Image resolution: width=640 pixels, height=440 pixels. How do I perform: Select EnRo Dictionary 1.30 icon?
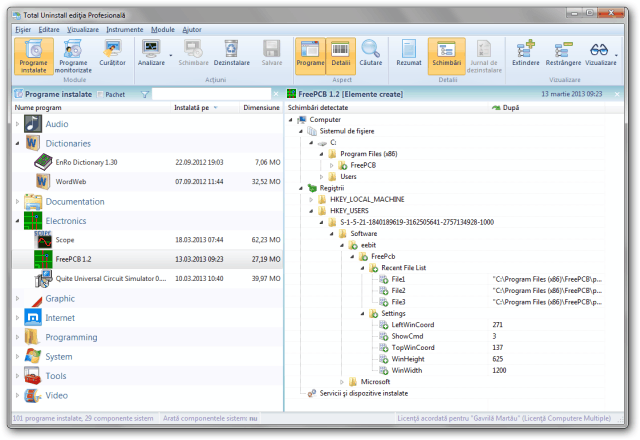pos(43,162)
